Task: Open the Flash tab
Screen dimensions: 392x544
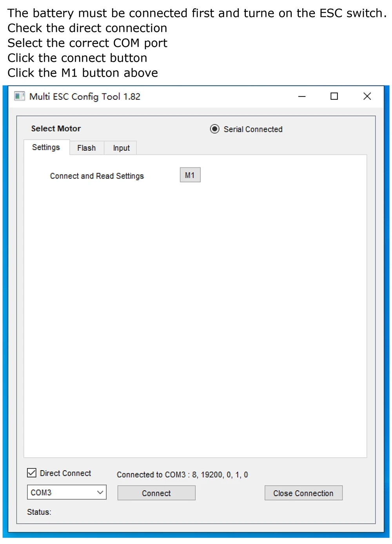Action: pyautogui.click(x=87, y=148)
